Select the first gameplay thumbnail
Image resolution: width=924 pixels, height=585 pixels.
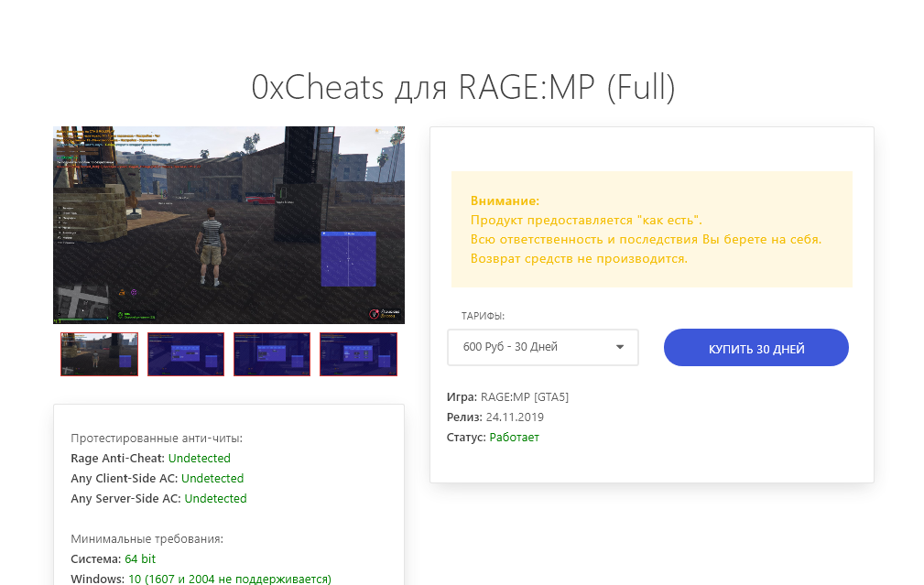[x=99, y=354]
